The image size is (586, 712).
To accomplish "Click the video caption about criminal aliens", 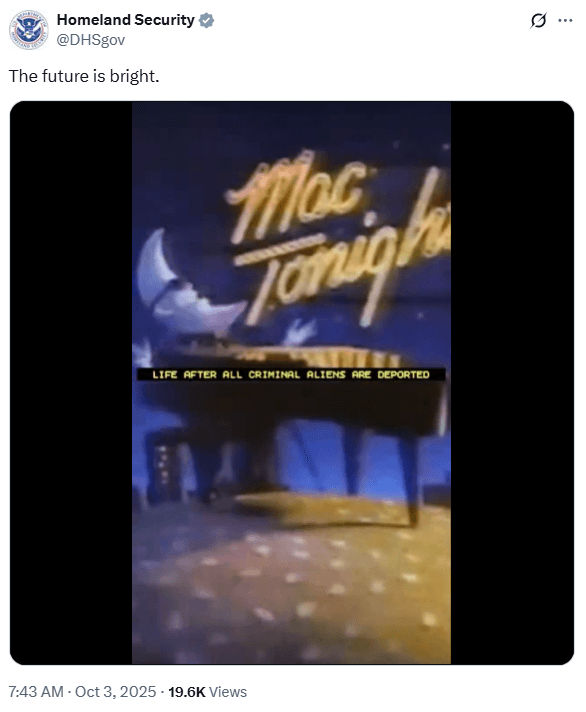I will click(x=291, y=375).
